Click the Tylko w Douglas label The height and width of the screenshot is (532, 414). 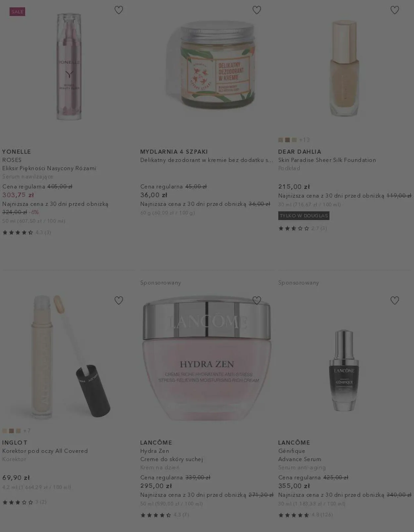click(304, 216)
